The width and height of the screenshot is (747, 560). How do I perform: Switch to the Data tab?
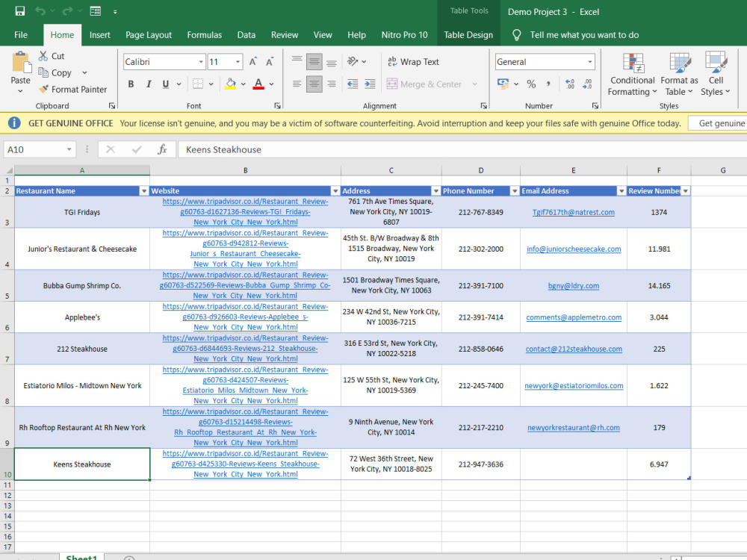coord(247,35)
